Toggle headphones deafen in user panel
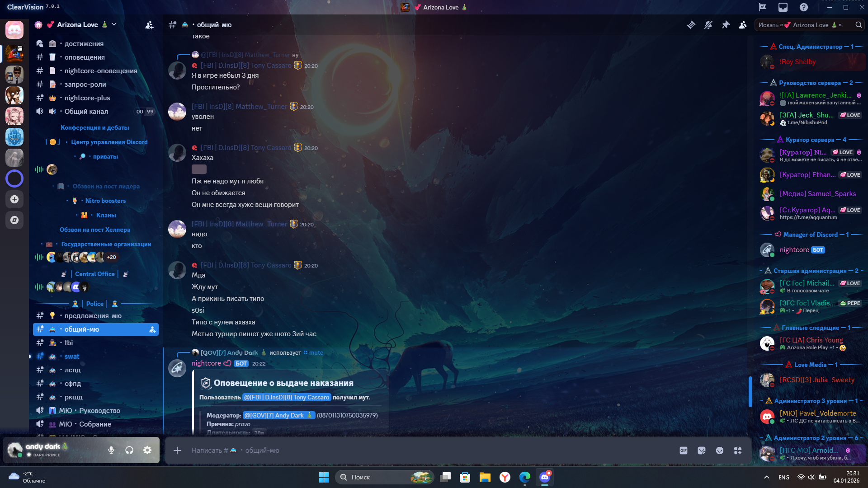 pos(129,450)
